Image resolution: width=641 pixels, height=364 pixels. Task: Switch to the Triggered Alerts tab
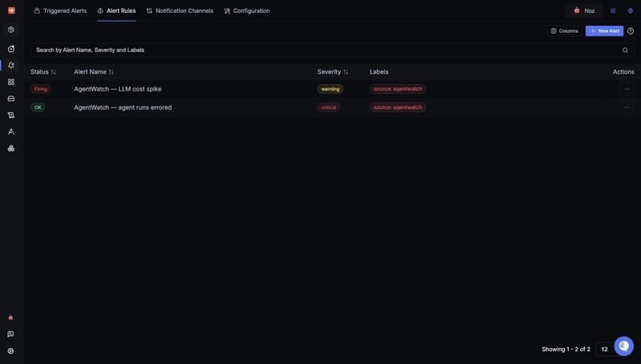pos(60,11)
